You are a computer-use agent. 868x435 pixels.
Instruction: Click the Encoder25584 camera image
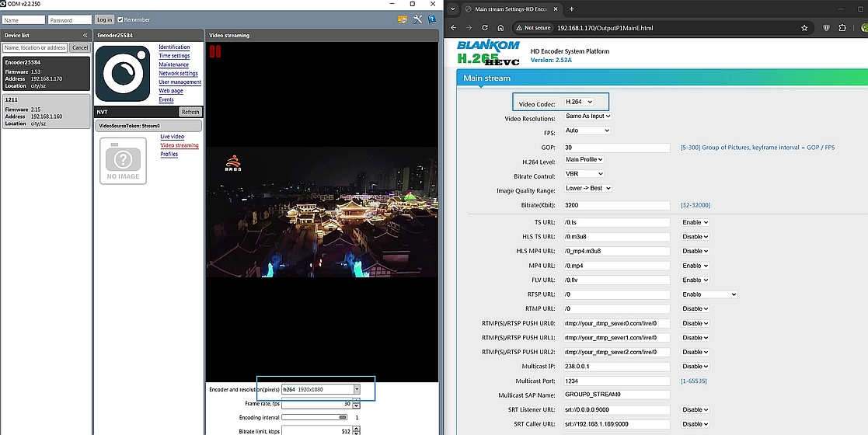pyautogui.click(x=122, y=74)
